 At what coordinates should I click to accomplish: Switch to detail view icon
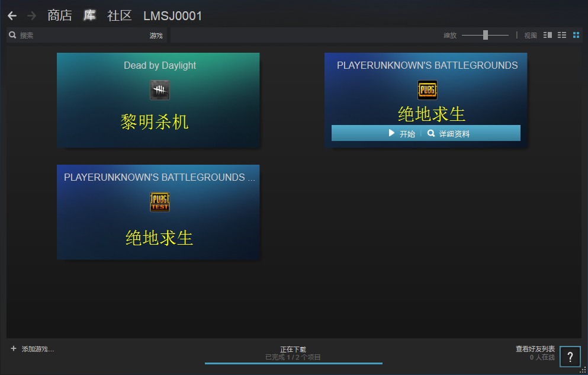tap(548, 35)
